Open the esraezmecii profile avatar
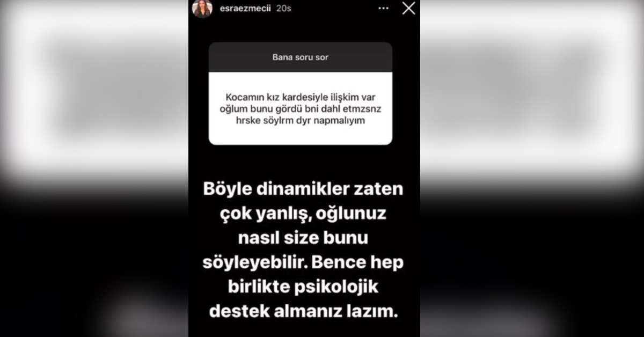The height and width of the screenshot is (337, 644). (202, 9)
